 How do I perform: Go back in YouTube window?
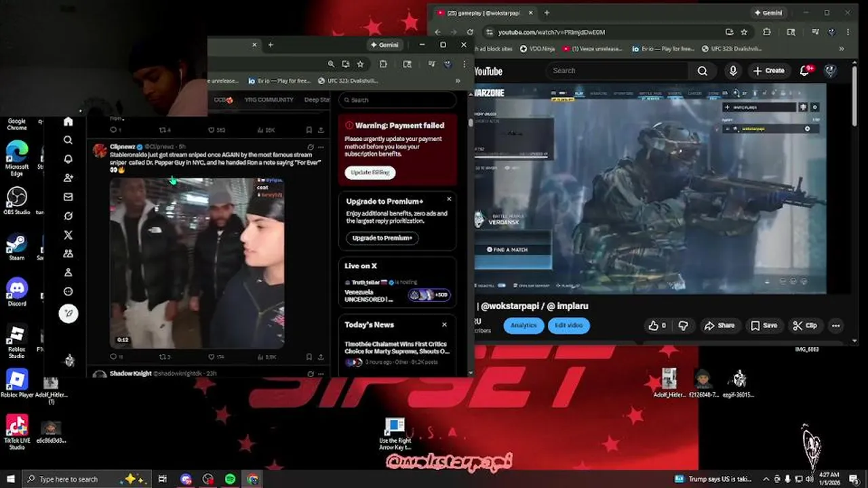pos(437,32)
